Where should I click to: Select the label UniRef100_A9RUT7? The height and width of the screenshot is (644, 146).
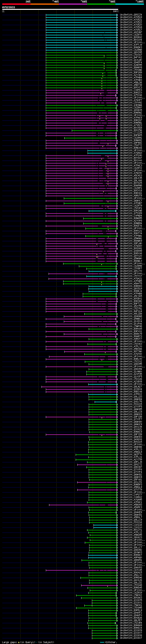pyautogui.click(x=131, y=339)
